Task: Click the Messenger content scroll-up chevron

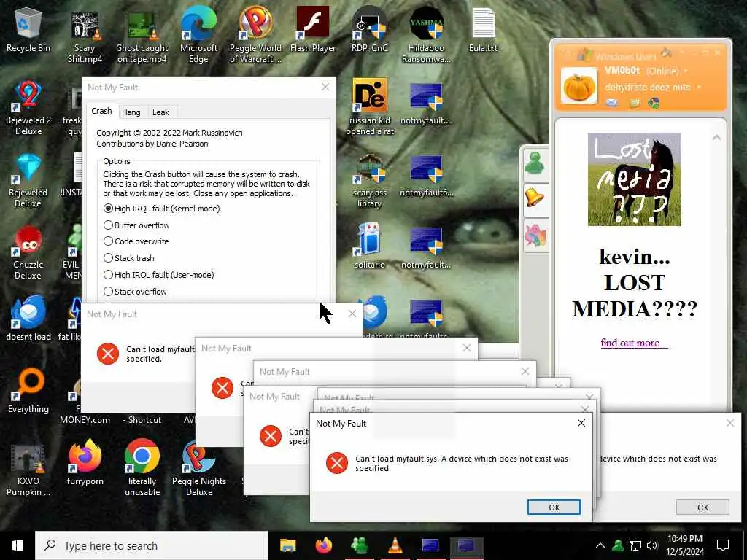Action: [716, 138]
